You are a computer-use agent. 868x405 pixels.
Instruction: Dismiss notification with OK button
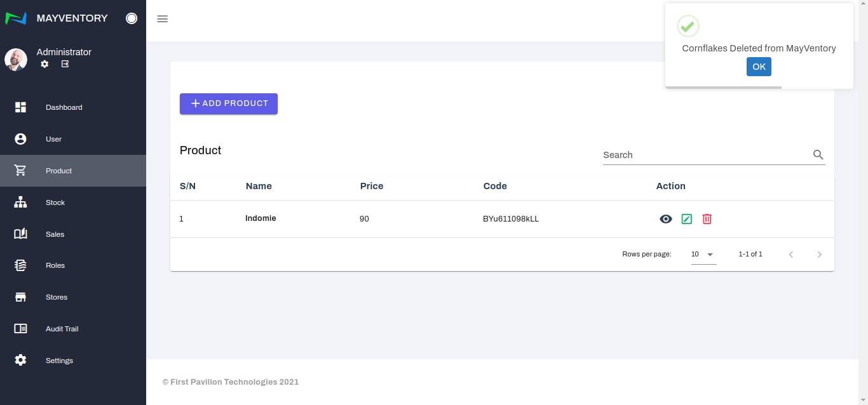point(759,67)
